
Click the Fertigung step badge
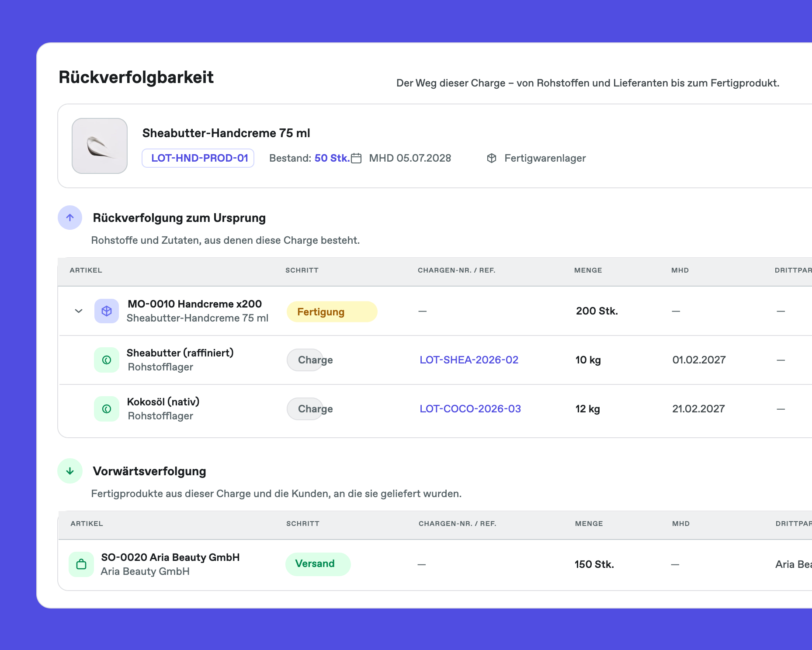(x=332, y=312)
